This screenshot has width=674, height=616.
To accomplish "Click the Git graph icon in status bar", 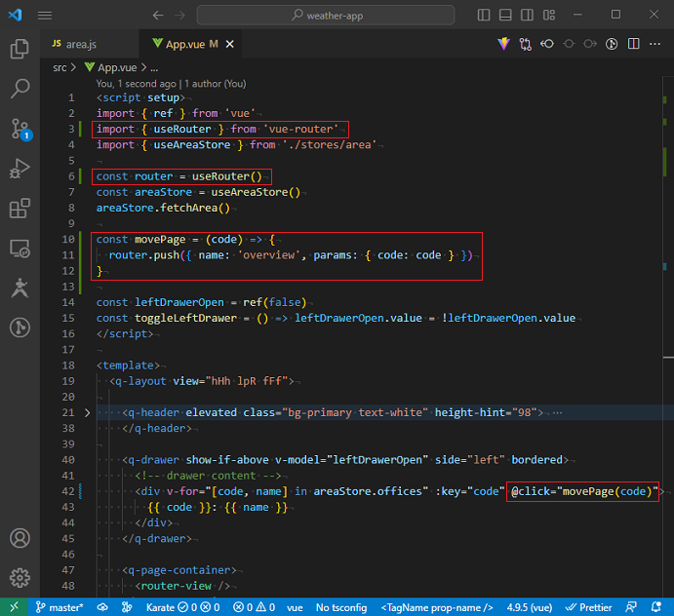I will pyautogui.click(x=127, y=607).
